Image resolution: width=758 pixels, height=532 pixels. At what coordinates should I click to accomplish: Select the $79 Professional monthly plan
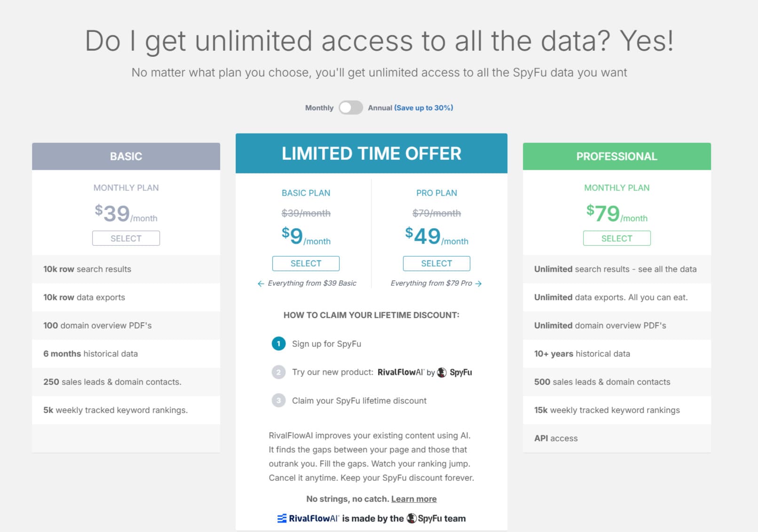616,238
